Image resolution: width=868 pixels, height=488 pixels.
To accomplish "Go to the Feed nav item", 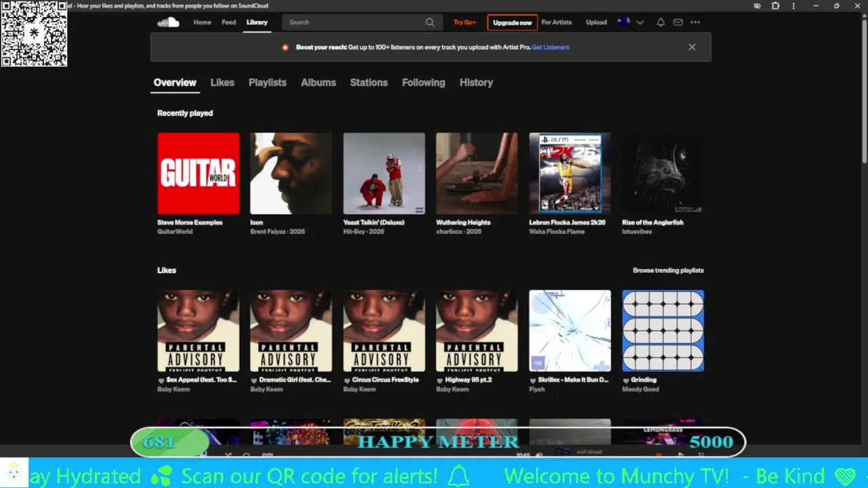I will tap(229, 22).
